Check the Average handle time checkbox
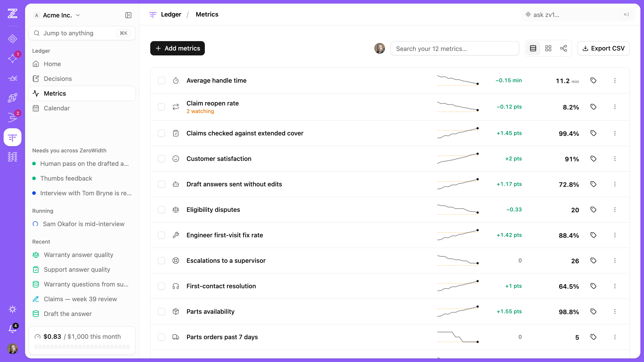 [x=161, y=80]
